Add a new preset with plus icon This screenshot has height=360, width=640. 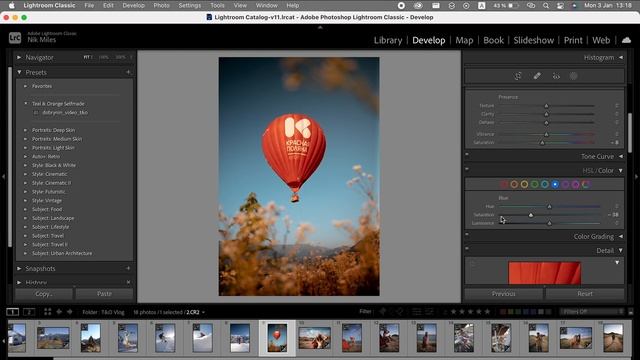(x=128, y=72)
